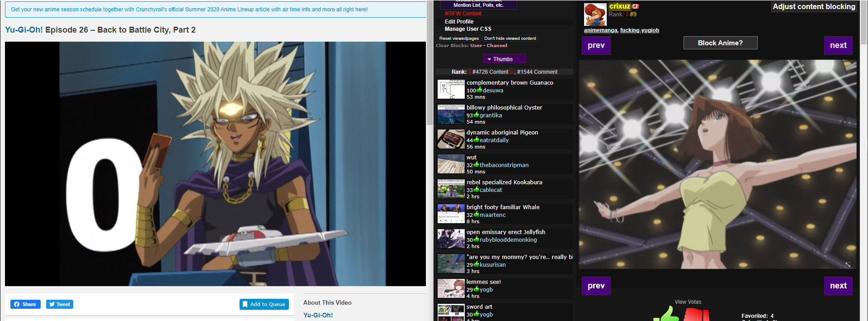Open the Manage User CSS menu item
The height and width of the screenshot is (321, 868).
pyautogui.click(x=468, y=29)
